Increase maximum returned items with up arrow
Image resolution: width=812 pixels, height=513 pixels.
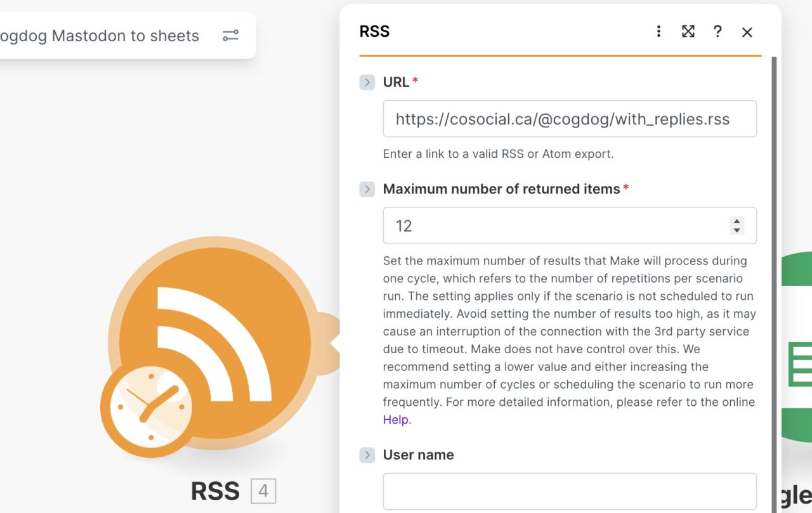(x=737, y=221)
